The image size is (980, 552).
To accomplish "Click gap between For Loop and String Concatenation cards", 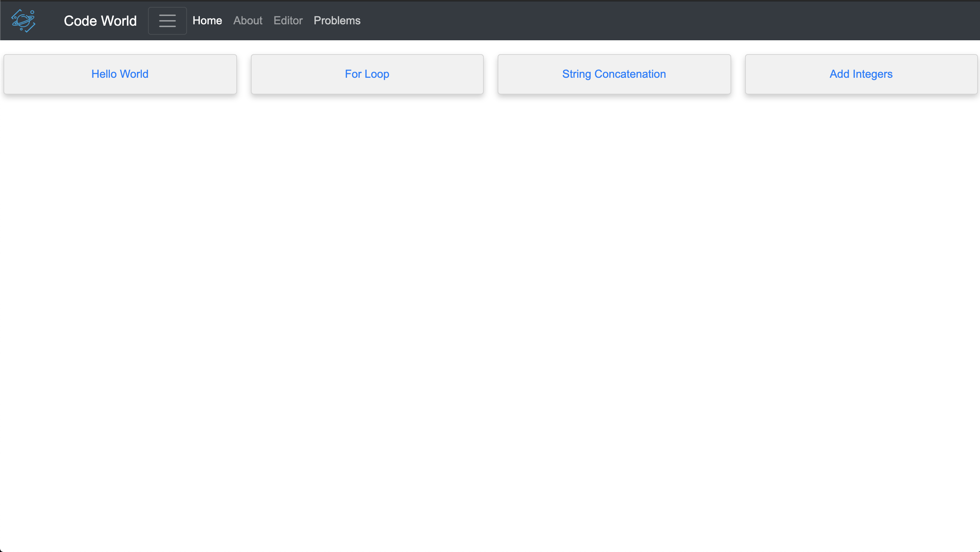I will [491, 74].
